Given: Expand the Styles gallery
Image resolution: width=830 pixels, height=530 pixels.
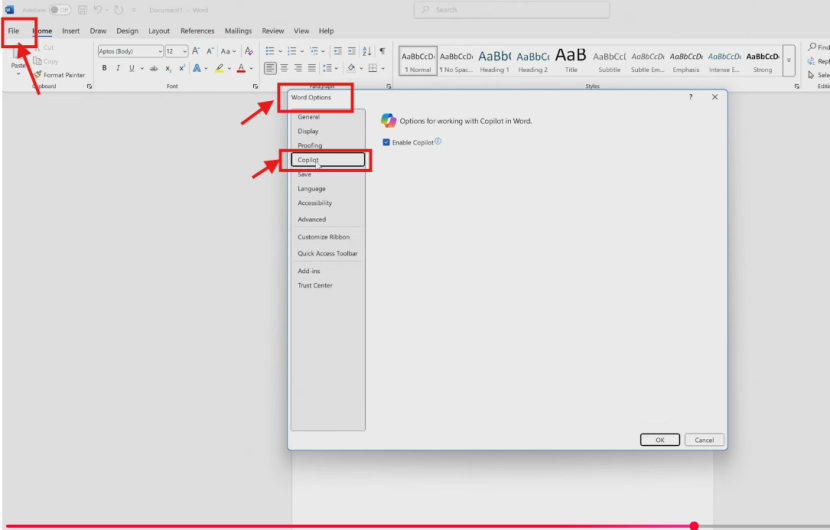Looking at the screenshot, I should (789, 60).
